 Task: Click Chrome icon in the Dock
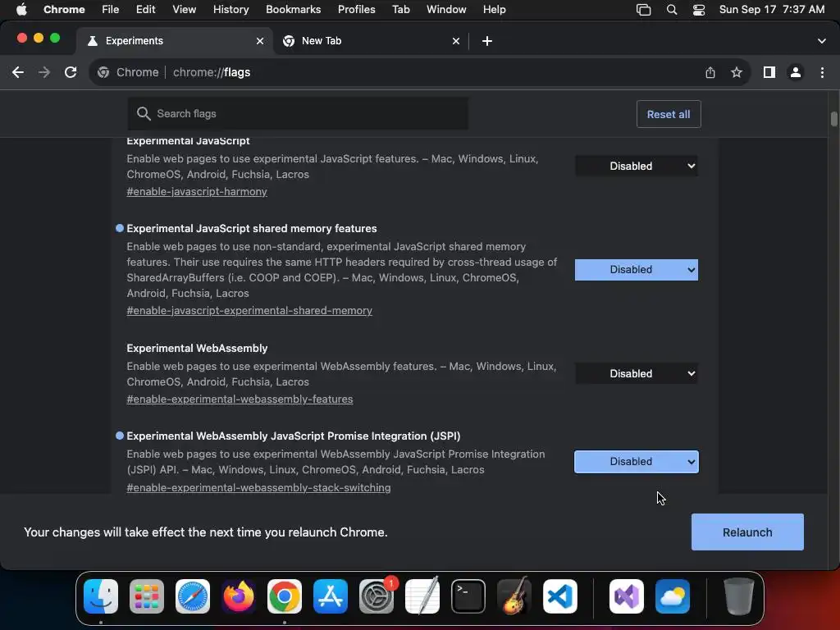point(285,596)
